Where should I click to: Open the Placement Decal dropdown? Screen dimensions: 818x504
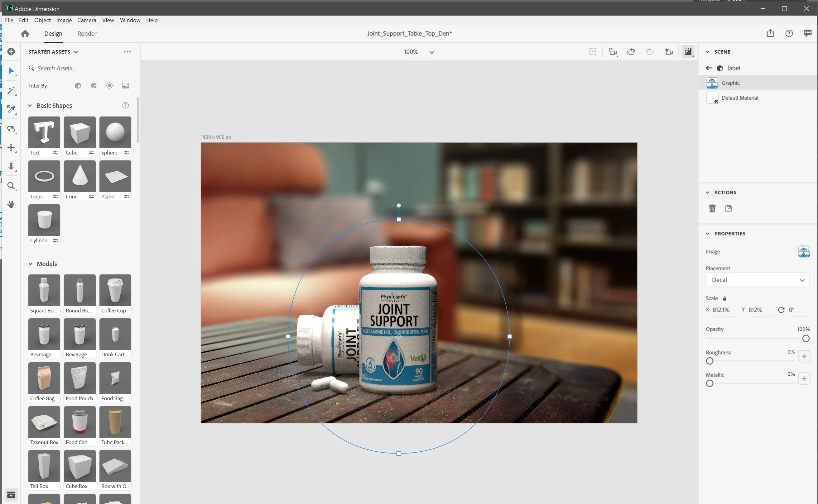coord(757,280)
